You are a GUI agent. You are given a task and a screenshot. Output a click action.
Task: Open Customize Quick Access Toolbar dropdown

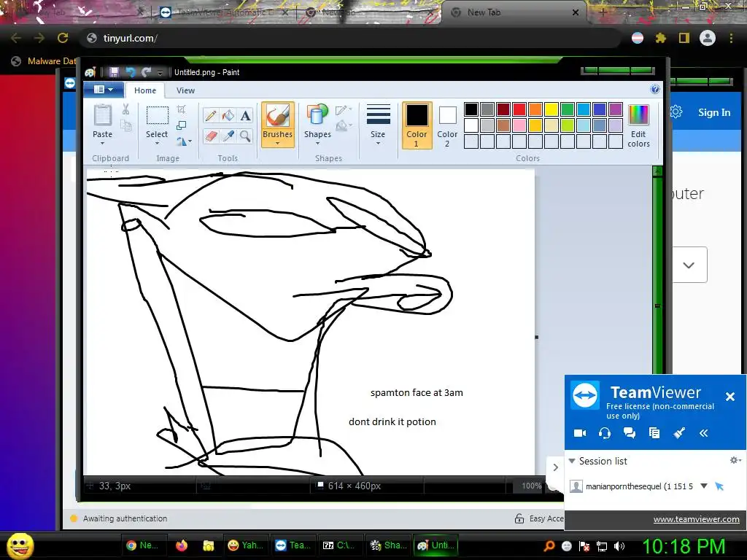160,72
